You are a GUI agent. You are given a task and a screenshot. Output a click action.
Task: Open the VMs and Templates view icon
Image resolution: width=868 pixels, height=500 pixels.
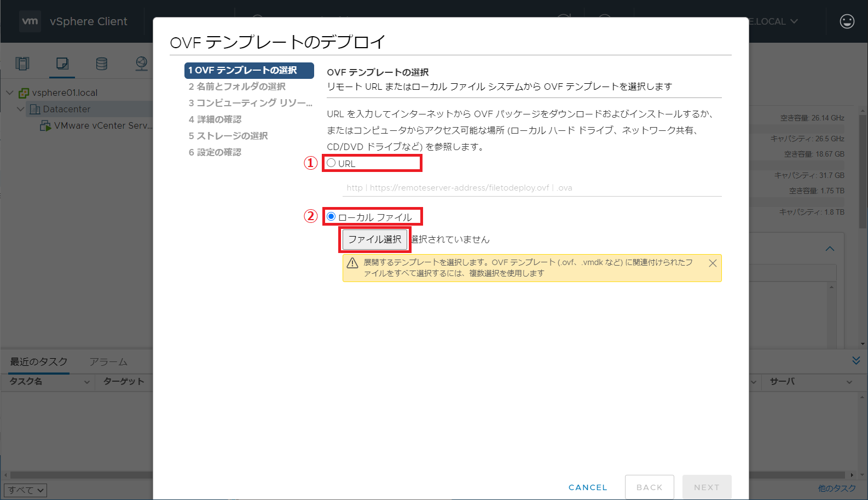point(62,64)
